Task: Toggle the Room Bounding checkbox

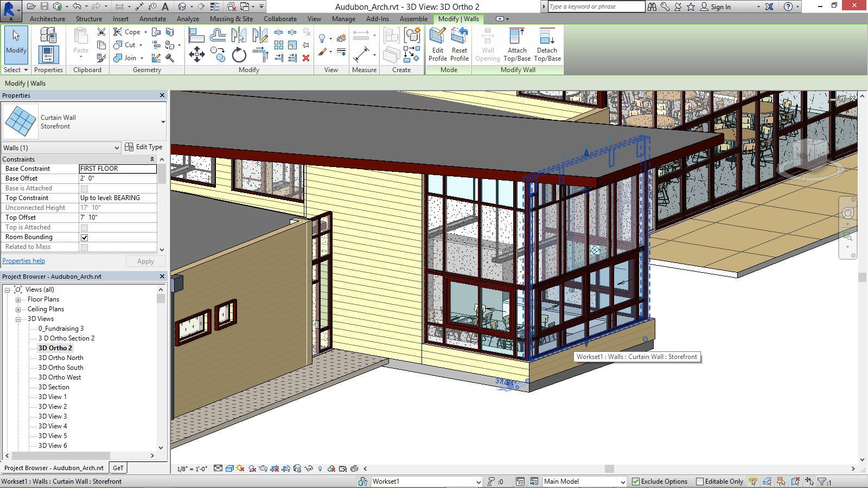Action: pos(84,237)
